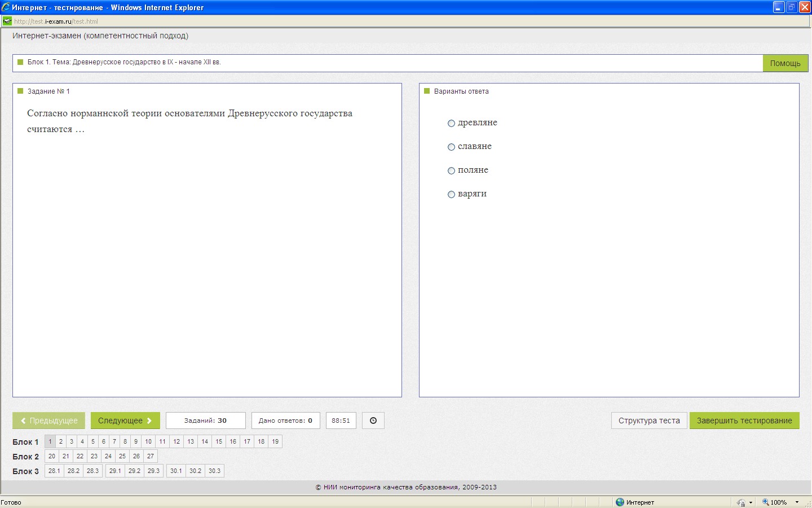Click the Варианты ответа heading
The height and width of the screenshot is (508, 812).
(x=461, y=91)
